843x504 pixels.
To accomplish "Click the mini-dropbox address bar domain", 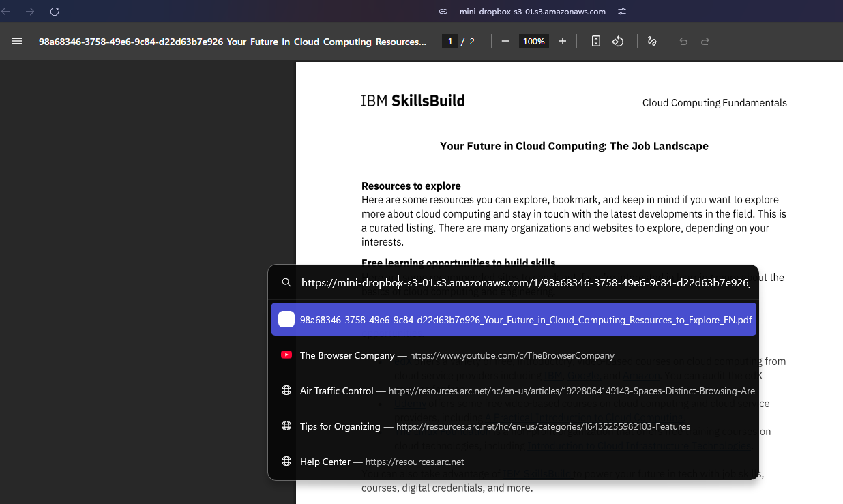I will coord(533,12).
